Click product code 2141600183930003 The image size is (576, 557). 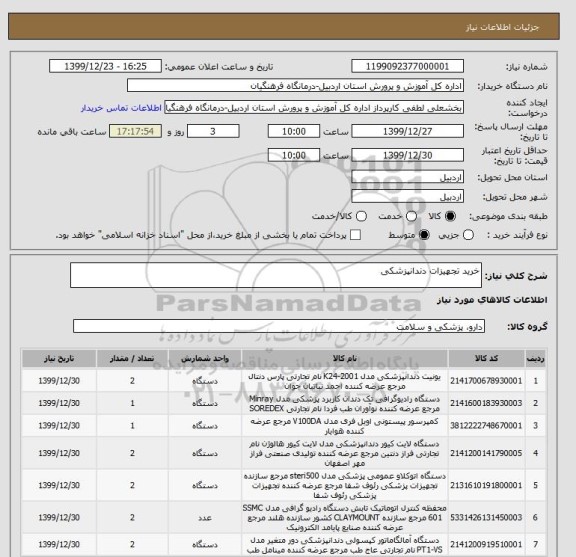(x=486, y=403)
